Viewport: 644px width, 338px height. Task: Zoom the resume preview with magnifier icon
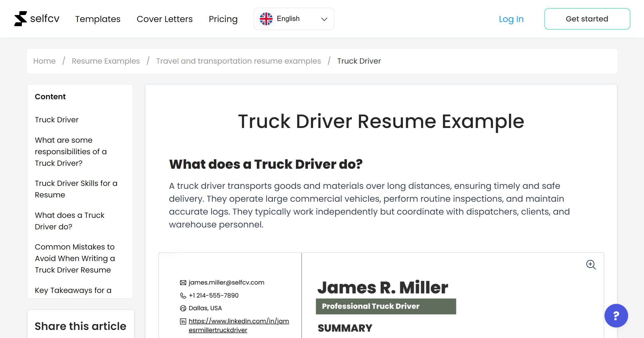pos(591,264)
